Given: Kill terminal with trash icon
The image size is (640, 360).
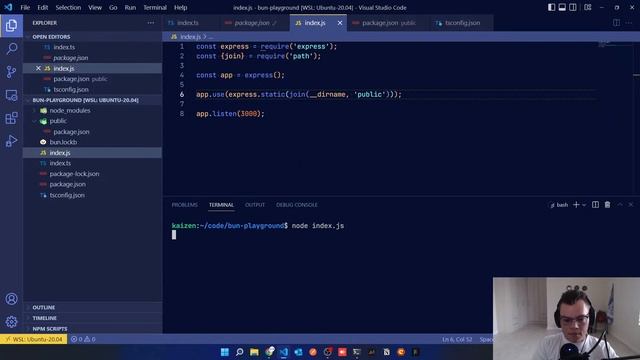Looking at the screenshot, I should pos(607,204).
